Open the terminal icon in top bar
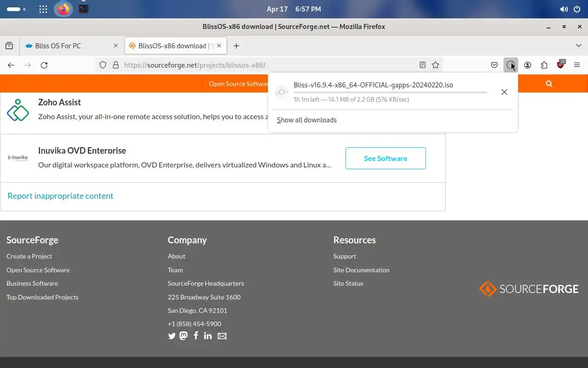The image size is (588, 368). (x=84, y=9)
